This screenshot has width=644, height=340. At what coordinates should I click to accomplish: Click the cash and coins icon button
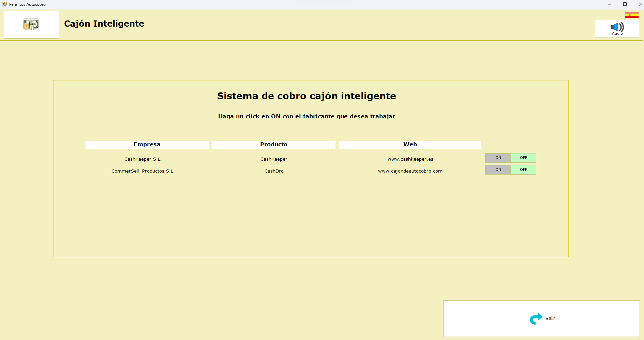(x=31, y=25)
